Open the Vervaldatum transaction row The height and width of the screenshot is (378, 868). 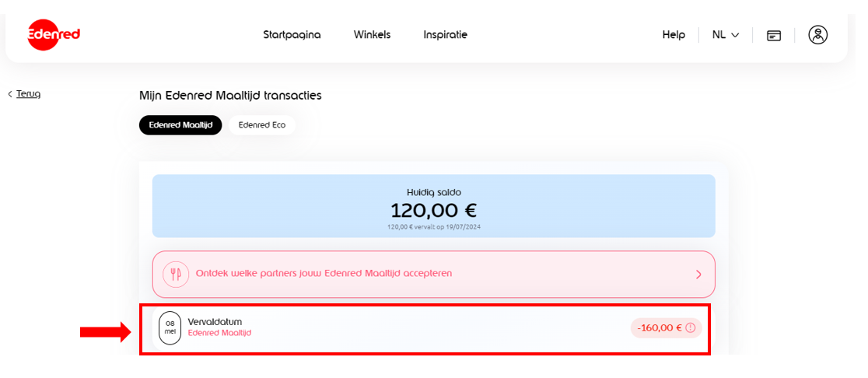pyautogui.click(x=389, y=327)
